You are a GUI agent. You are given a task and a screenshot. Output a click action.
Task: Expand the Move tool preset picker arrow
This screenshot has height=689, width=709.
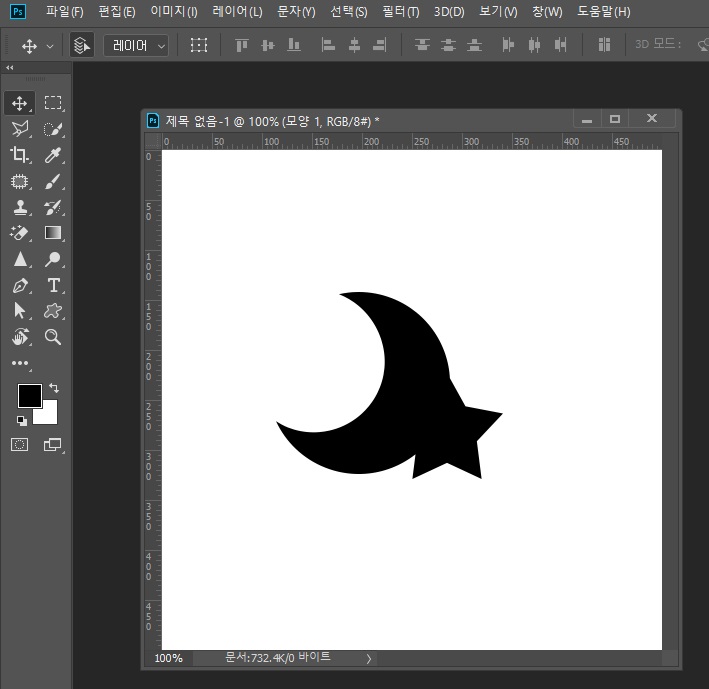[x=50, y=46]
